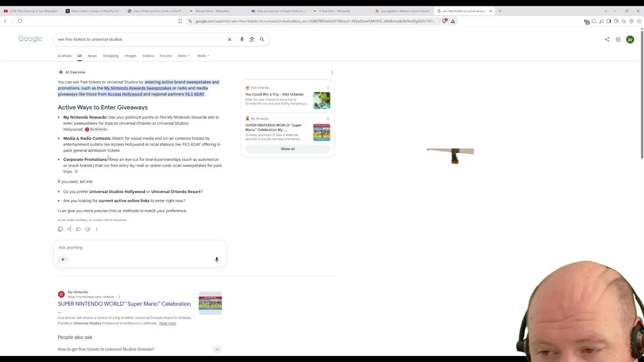Switch to 'Eternal flame - Wikipedia' tab
This screenshot has height=362, width=644.
pyautogui.click(x=217, y=11)
